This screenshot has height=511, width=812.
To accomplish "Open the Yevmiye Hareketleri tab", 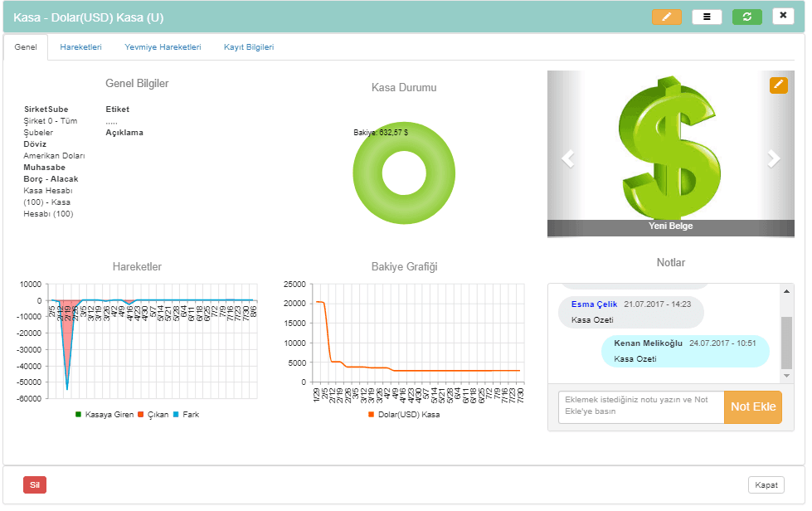I will 163,47.
